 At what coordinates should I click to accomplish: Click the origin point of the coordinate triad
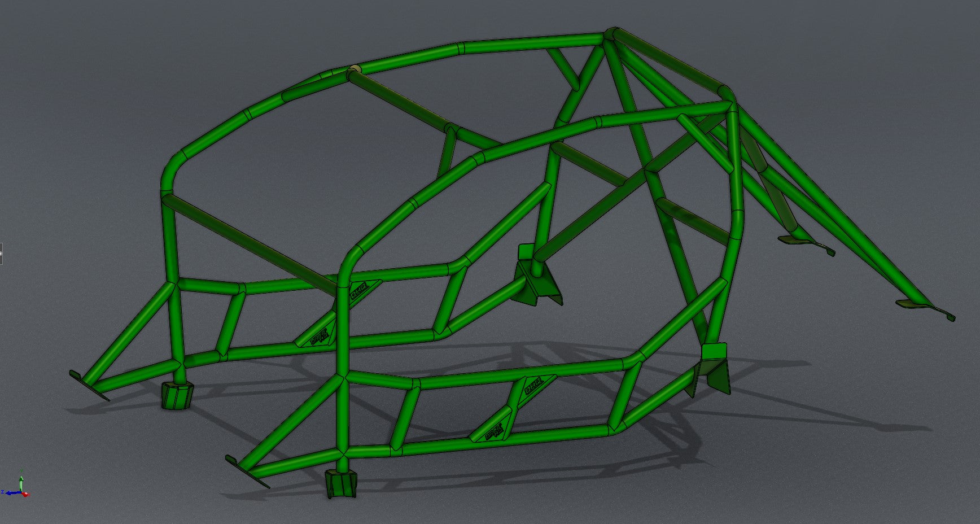tap(21, 492)
